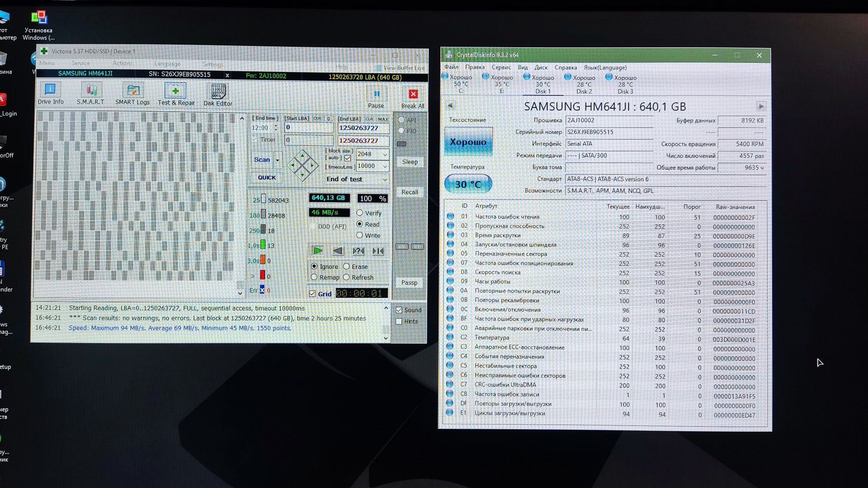Click the random-seek scan button with question mark
This screenshot has height=488, width=868.
click(x=358, y=251)
